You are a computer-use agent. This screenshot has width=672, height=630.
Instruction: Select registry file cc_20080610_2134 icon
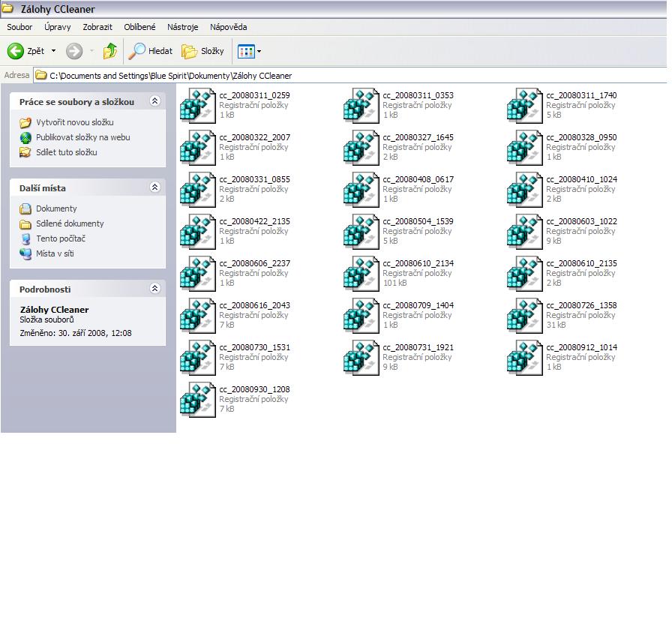pyautogui.click(x=361, y=273)
